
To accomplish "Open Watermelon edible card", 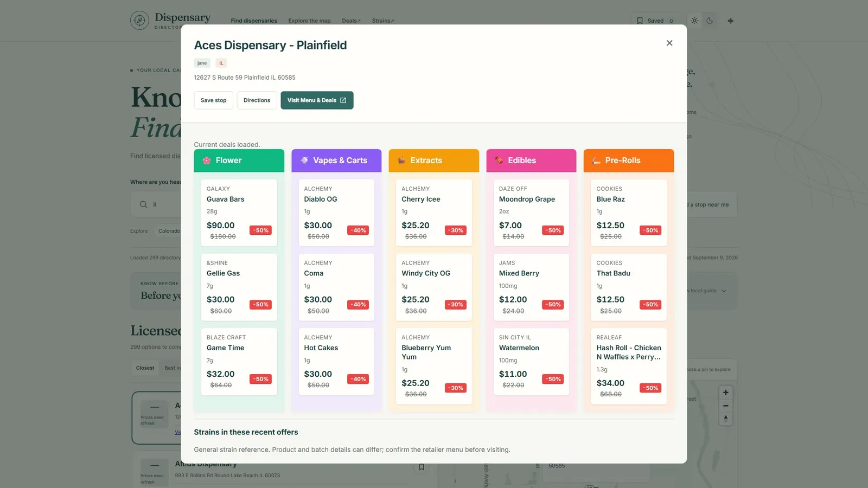I will [531, 362].
